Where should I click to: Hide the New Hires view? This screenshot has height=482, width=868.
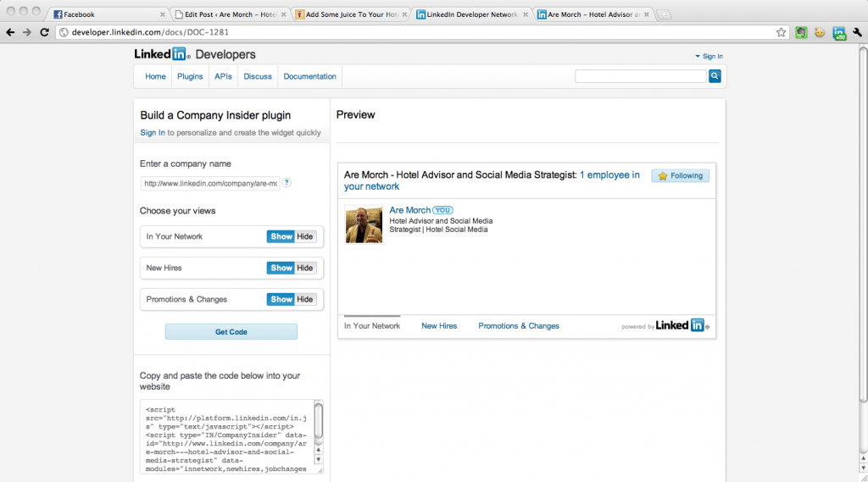pos(305,268)
